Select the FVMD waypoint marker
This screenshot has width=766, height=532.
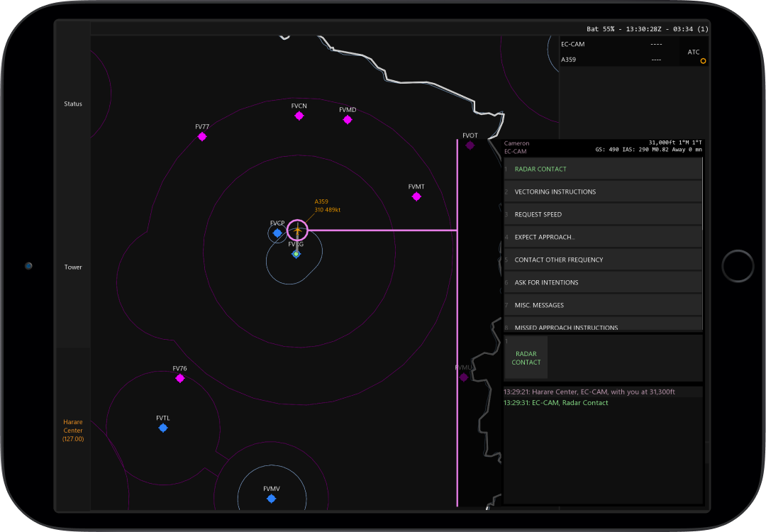pos(348,120)
